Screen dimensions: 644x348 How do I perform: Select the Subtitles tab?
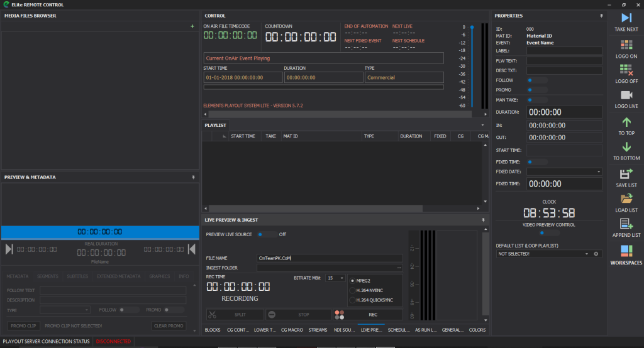(77, 276)
